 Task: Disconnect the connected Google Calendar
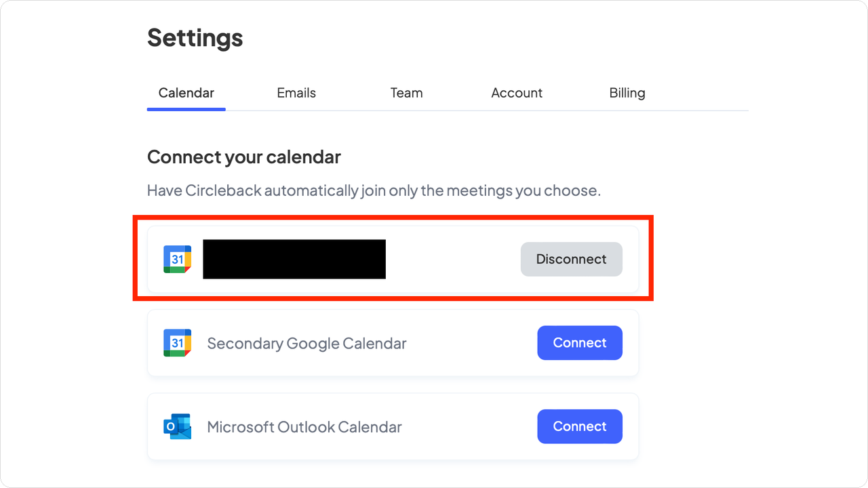point(571,259)
